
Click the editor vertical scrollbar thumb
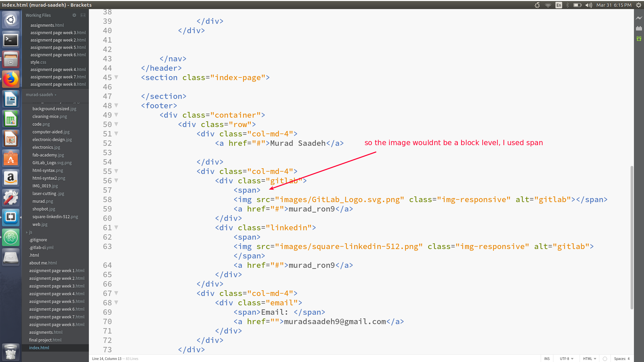[x=632, y=237]
